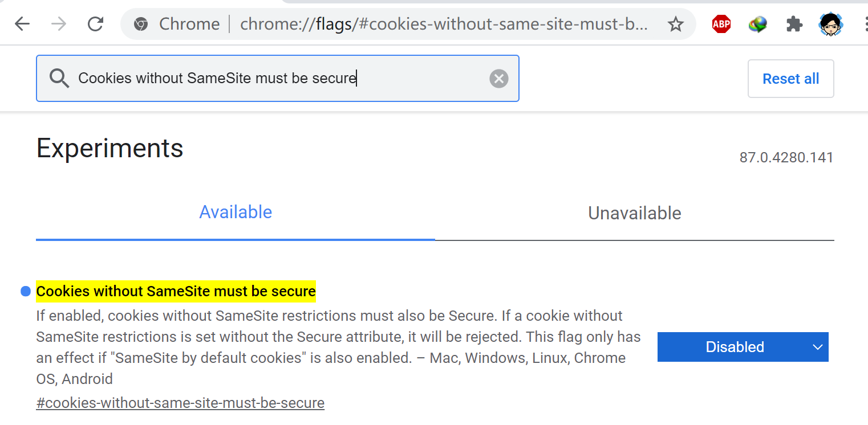Viewport: 868px width, 425px height.
Task: Open the Chrome profile avatar
Action: (x=831, y=24)
